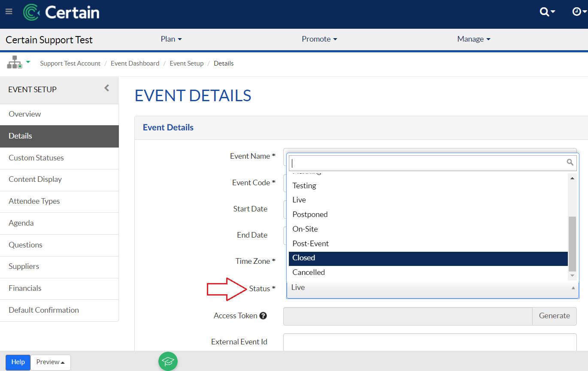Choose Closed status option
The height and width of the screenshot is (371, 588).
pos(428,258)
